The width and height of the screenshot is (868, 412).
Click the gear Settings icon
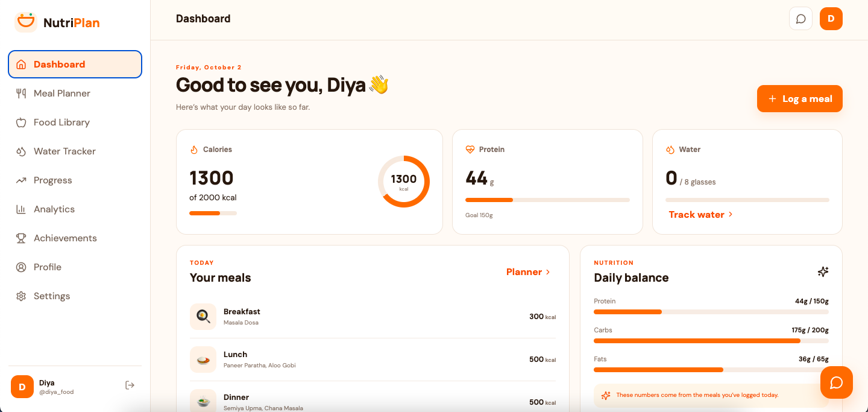(21, 296)
